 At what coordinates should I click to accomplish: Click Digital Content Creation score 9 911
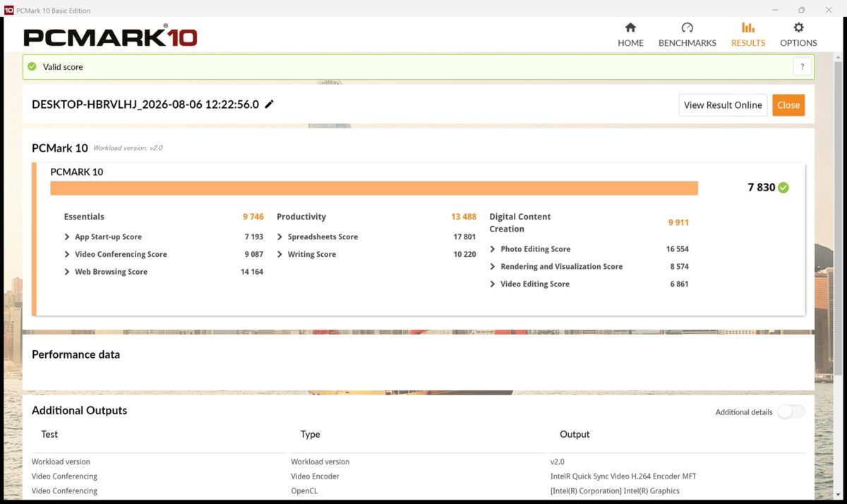pyautogui.click(x=678, y=222)
